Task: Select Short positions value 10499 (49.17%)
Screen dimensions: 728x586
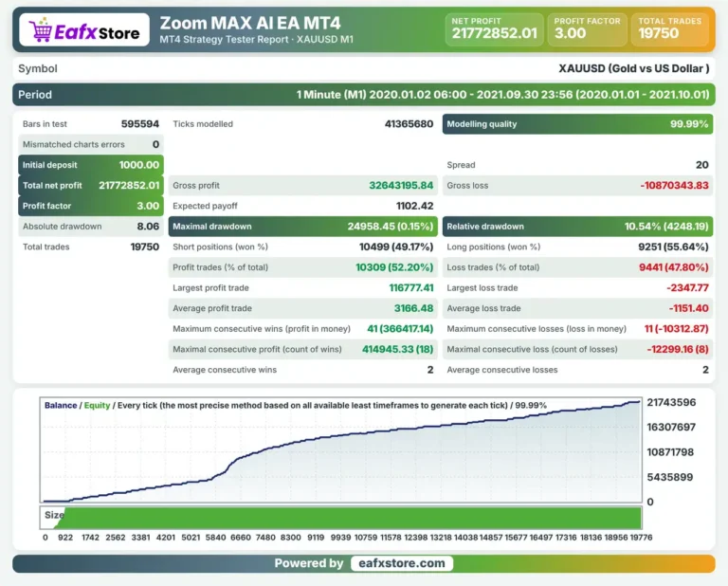Action: (396, 247)
